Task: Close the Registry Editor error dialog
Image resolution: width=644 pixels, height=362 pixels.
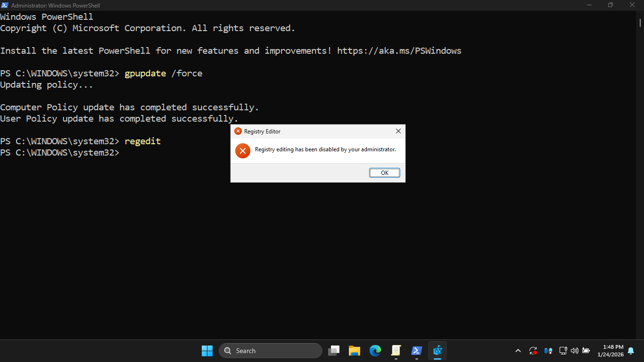Action: coord(398,131)
